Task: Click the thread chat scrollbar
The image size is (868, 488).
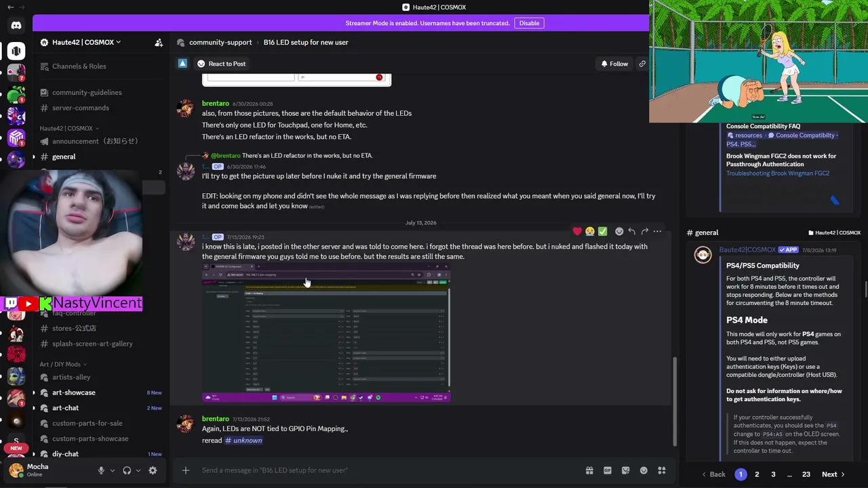Action: (673, 401)
